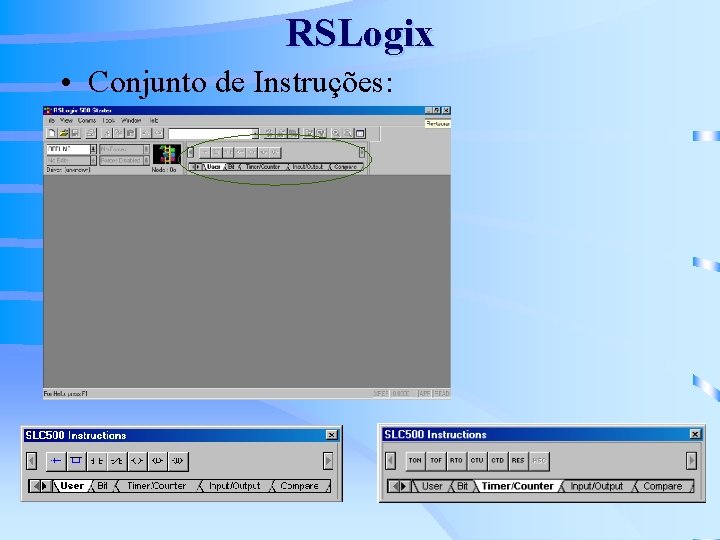Viewport: 720px width, 540px height.
Task: Expand the Forces Disabled dropdown
Action: pyautogui.click(x=146, y=160)
